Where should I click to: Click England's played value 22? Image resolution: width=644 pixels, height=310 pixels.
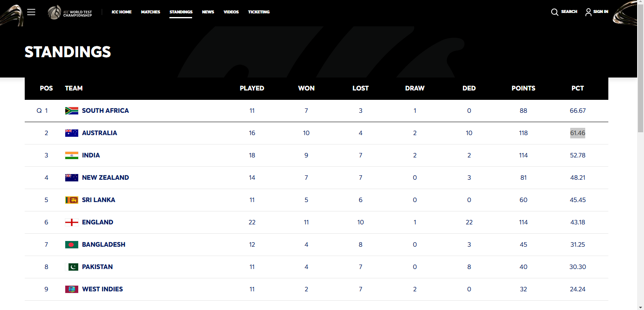coord(252,222)
